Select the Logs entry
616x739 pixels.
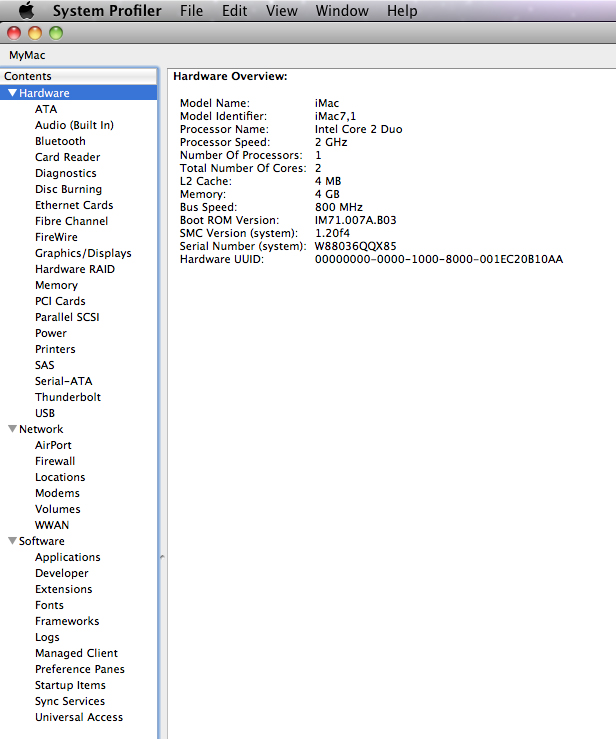47,637
